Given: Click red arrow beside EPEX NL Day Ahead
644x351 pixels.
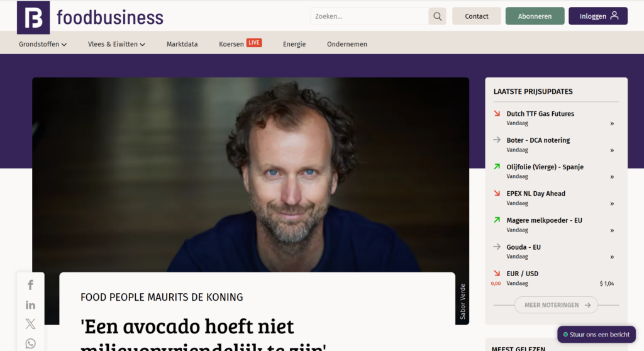Looking at the screenshot, I should (497, 193).
